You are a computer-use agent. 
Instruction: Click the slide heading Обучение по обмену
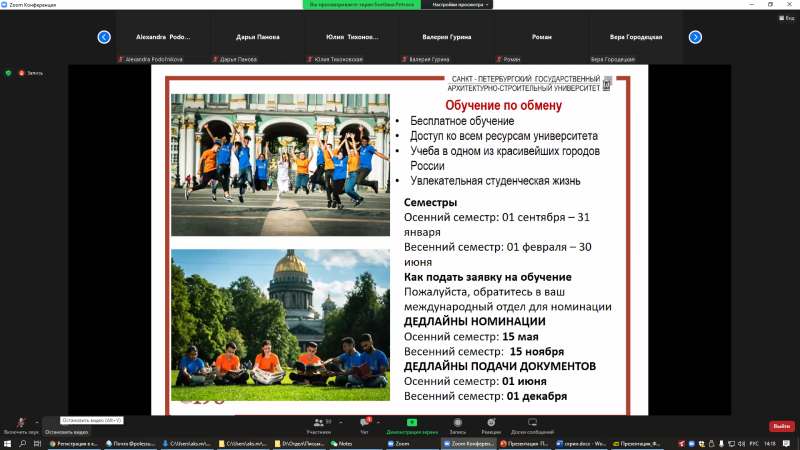tap(504, 105)
